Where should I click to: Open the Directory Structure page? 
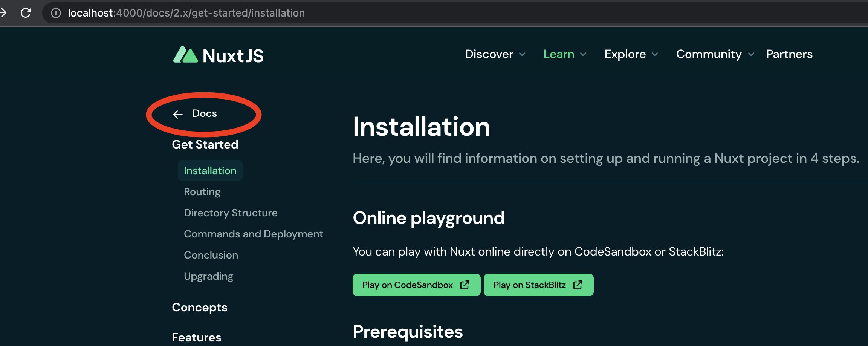(231, 213)
